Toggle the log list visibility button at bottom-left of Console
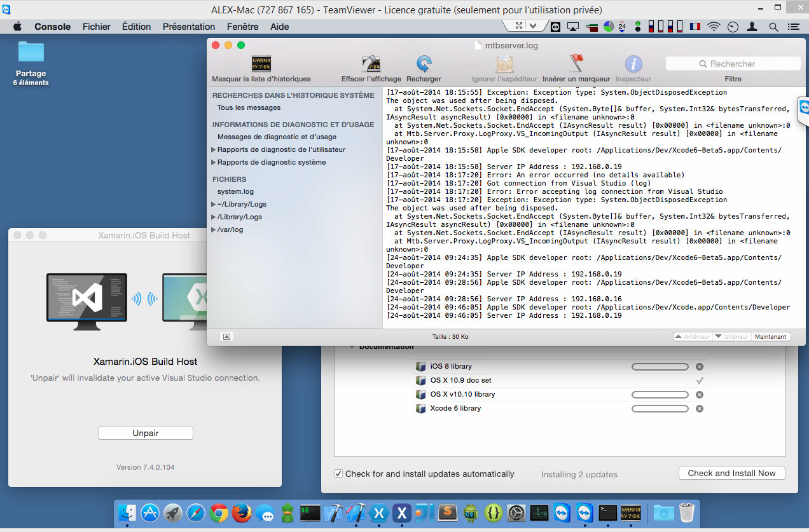Viewport: 809px width, 532px height. tap(227, 336)
